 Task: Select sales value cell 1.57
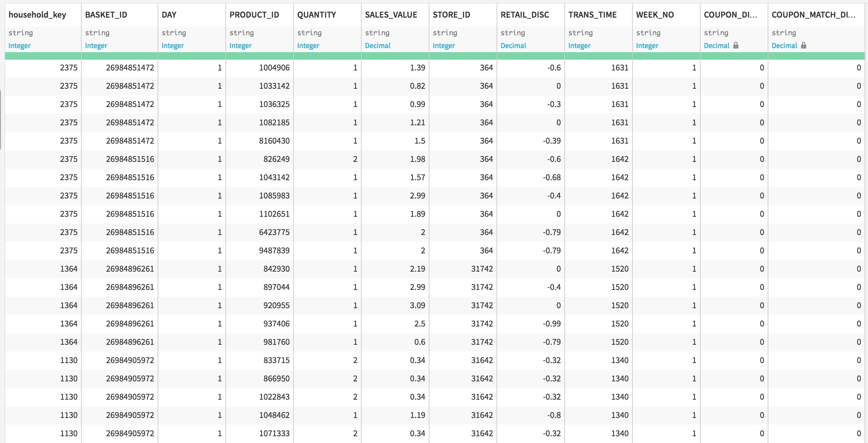395,177
